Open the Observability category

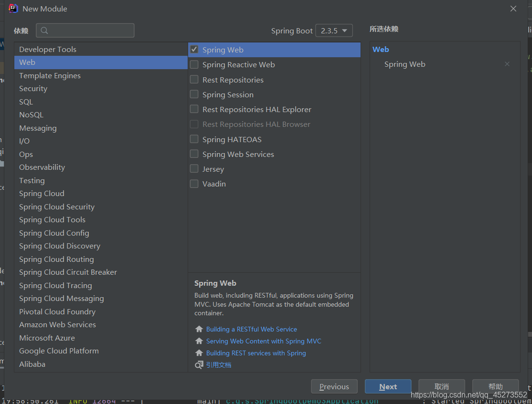(x=101, y=167)
